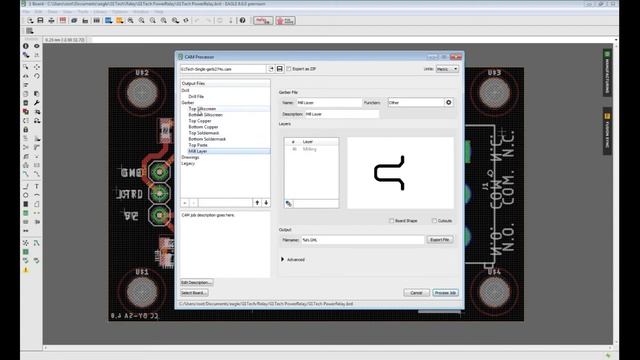Click the gear icon beside Function
This screenshot has height=360, width=640.
[x=449, y=102]
